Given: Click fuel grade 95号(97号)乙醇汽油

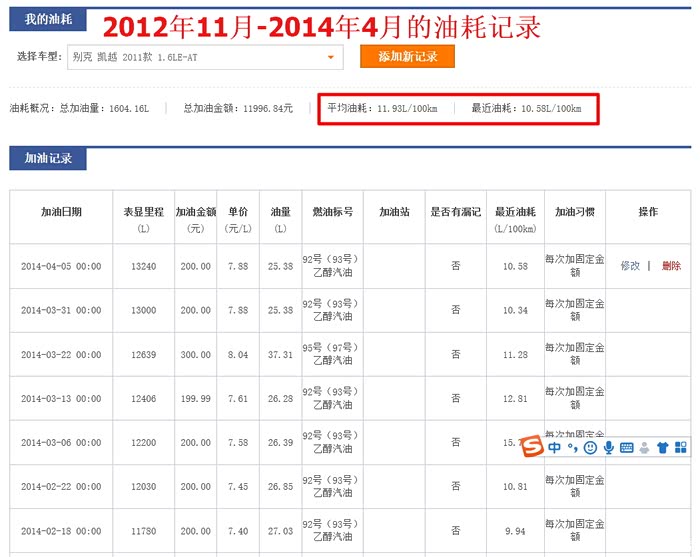Looking at the screenshot, I should pos(330,354).
